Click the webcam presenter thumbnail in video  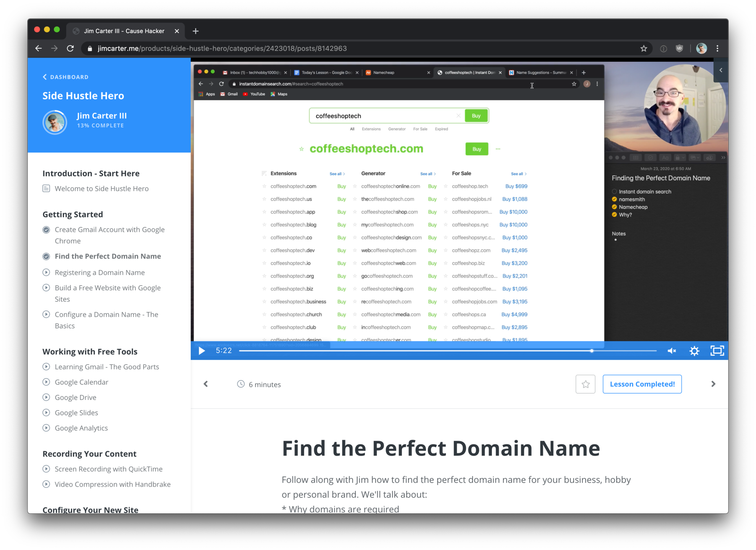click(x=685, y=105)
